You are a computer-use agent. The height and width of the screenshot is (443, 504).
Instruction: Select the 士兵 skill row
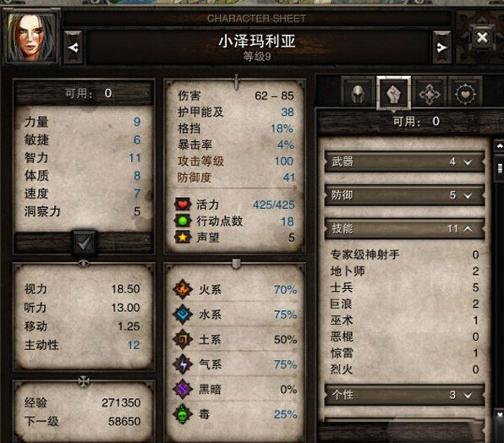(x=404, y=287)
